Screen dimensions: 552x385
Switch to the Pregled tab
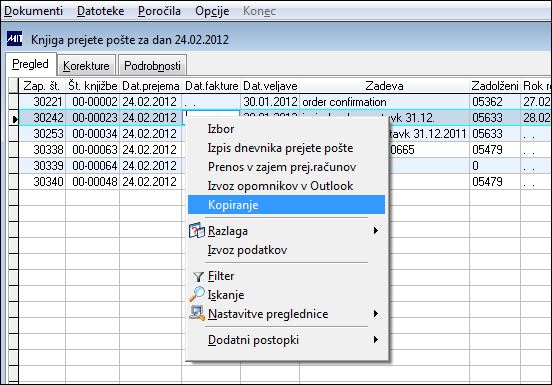click(31, 64)
